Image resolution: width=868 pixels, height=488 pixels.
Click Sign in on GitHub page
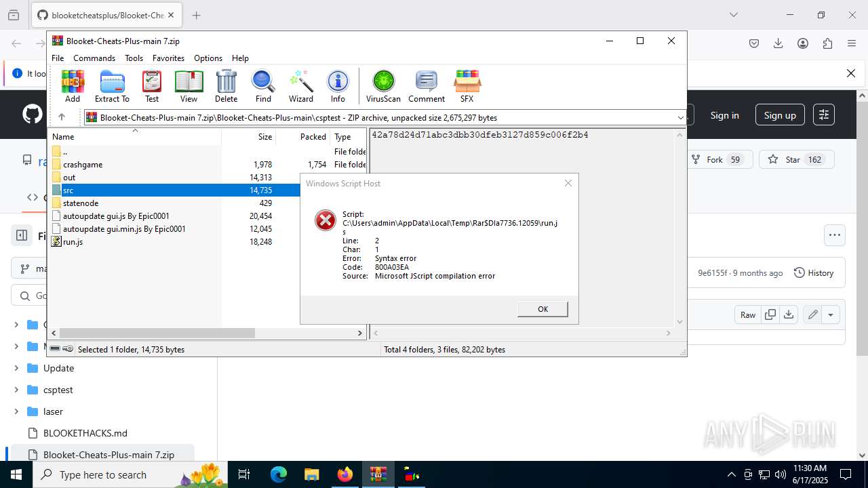724,115
